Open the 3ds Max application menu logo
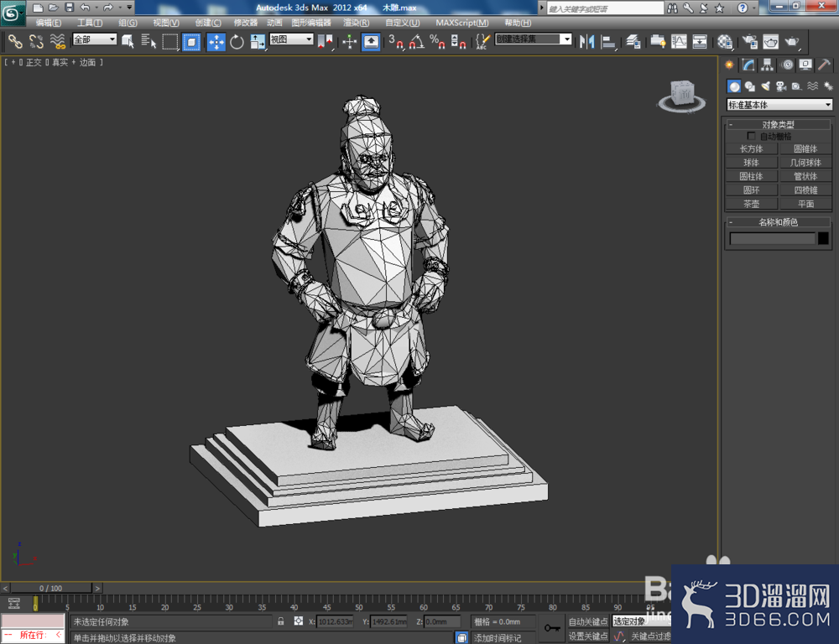The width and height of the screenshot is (839, 644). click(13, 13)
